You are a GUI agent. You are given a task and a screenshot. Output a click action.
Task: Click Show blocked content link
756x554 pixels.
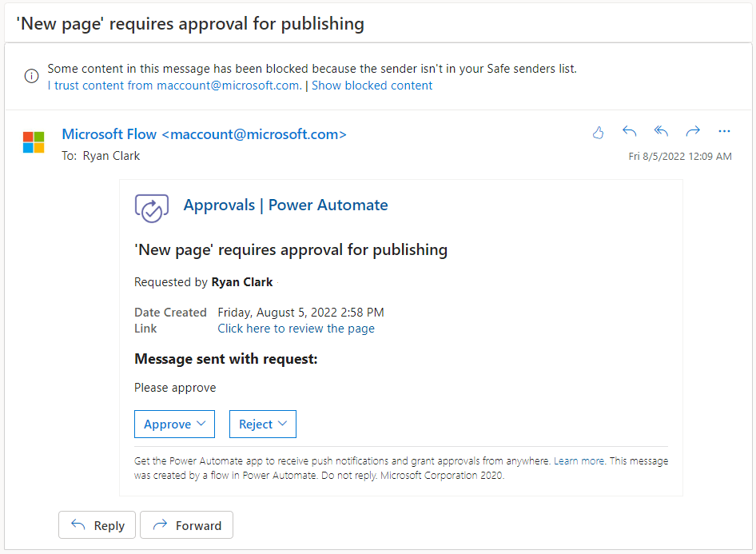tap(372, 86)
